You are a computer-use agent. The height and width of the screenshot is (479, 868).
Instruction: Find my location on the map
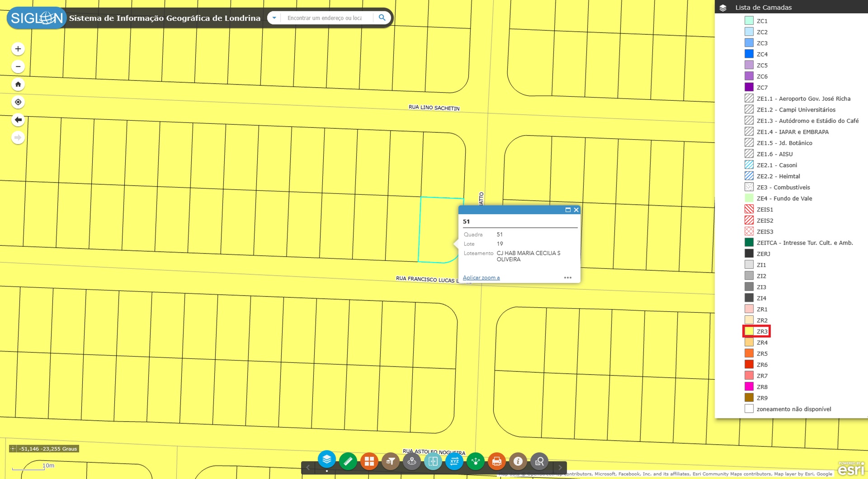point(18,102)
